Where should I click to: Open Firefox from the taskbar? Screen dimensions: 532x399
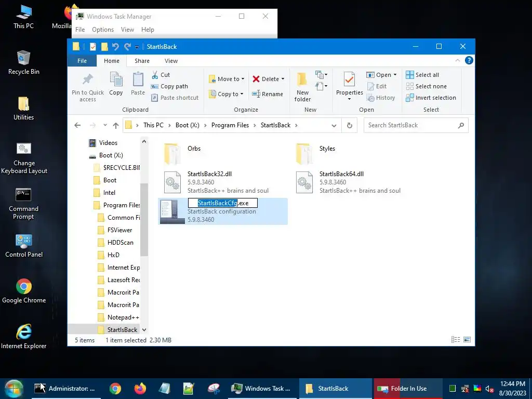coord(140,389)
